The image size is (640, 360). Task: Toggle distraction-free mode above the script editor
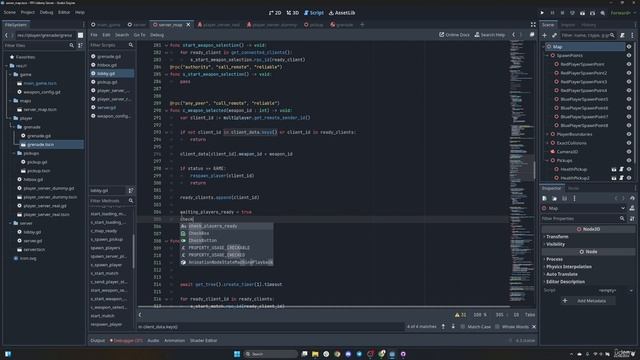[533, 24]
